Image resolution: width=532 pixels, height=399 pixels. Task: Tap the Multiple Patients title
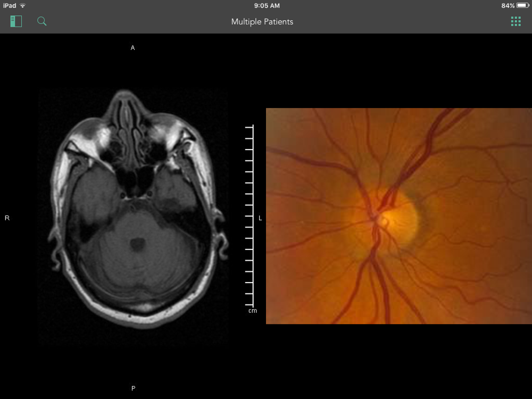262,22
